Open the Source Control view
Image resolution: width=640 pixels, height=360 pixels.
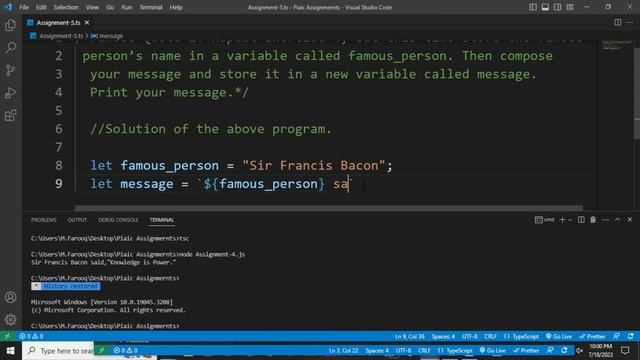[11, 70]
